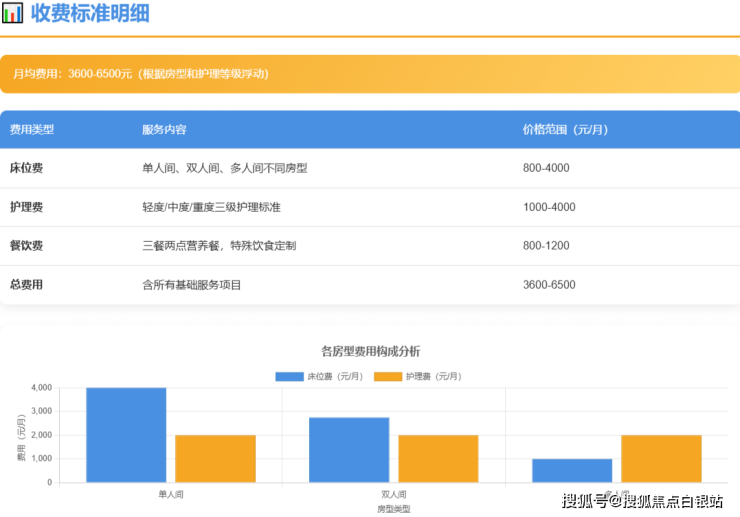This screenshot has width=740, height=517.
Task: Click the 各房型费用构成分析 chart title
Action: tap(370, 351)
